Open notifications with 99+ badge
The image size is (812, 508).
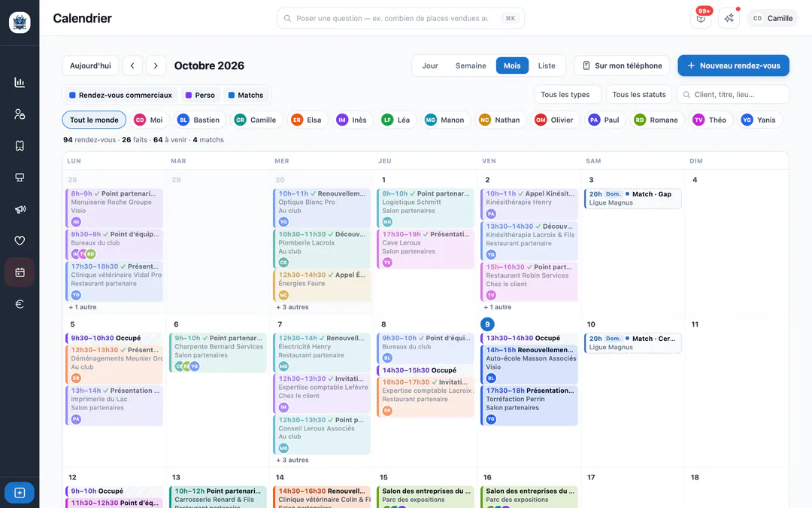tap(701, 18)
